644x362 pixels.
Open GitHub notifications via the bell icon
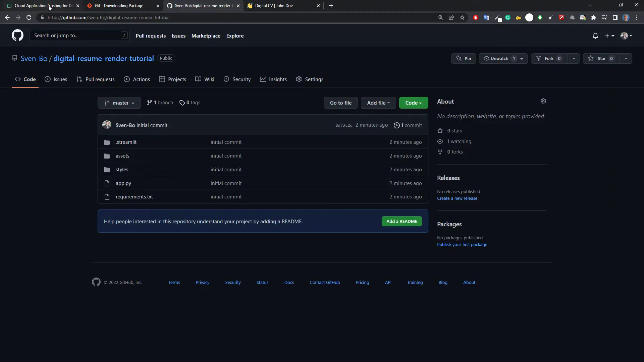click(595, 36)
